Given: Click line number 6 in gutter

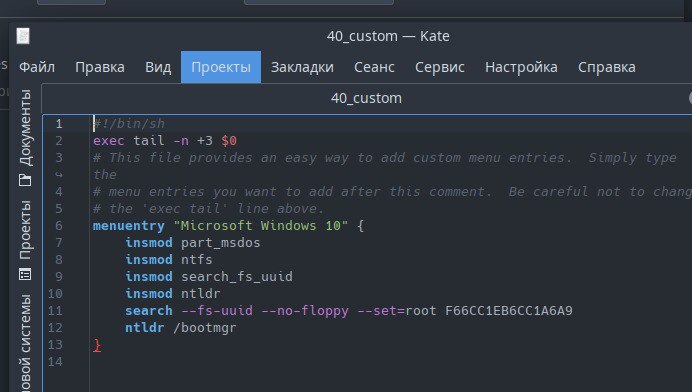Looking at the screenshot, I should (59, 226).
